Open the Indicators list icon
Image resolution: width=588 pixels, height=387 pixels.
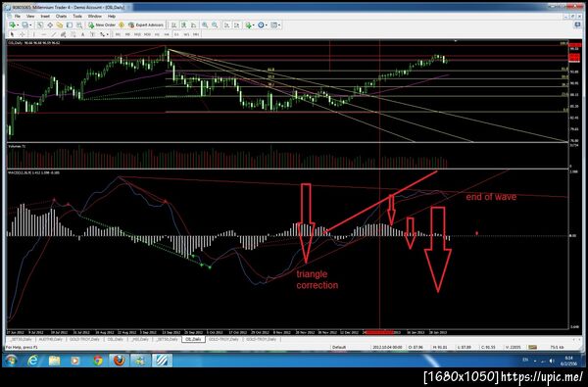(x=248, y=25)
